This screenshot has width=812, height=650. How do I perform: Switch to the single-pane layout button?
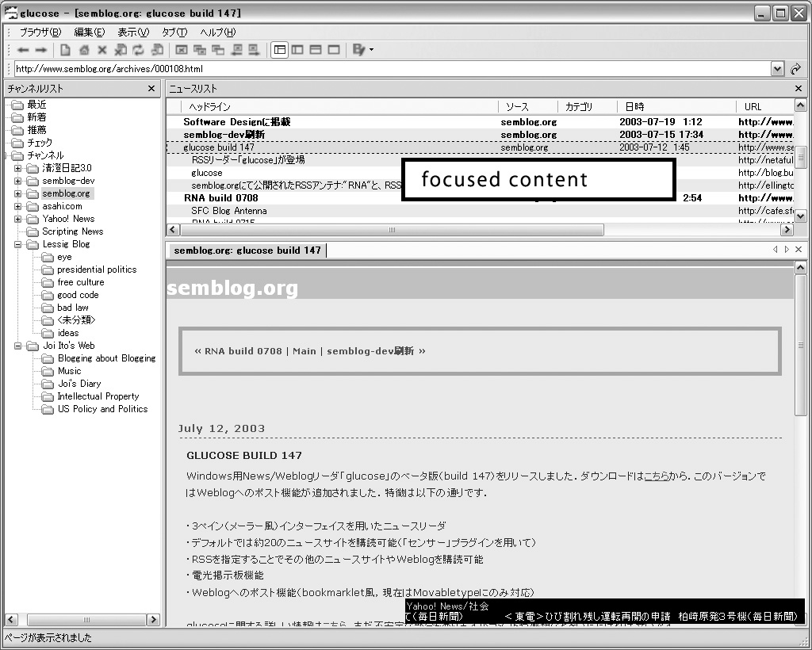tap(334, 50)
